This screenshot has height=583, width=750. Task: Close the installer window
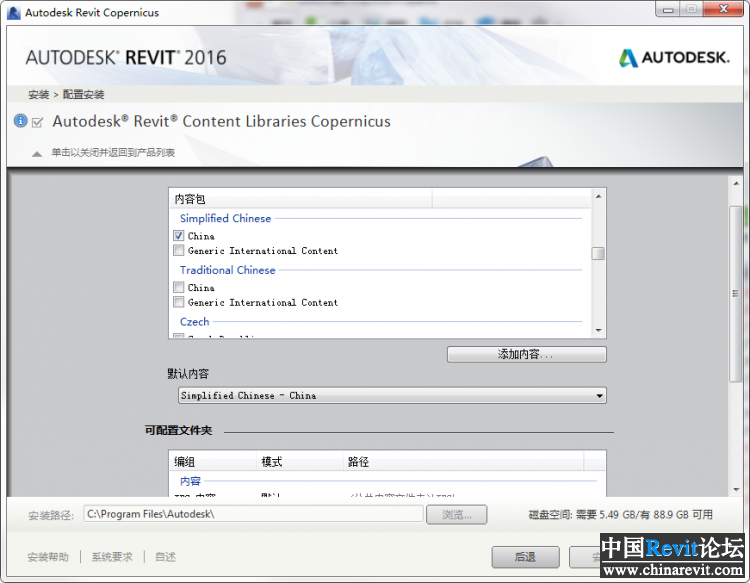[x=724, y=9]
